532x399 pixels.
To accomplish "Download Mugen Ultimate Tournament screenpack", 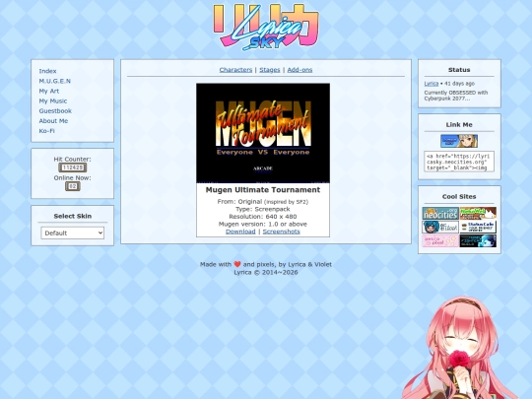I will pyautogui.click(x=240, y=232).
